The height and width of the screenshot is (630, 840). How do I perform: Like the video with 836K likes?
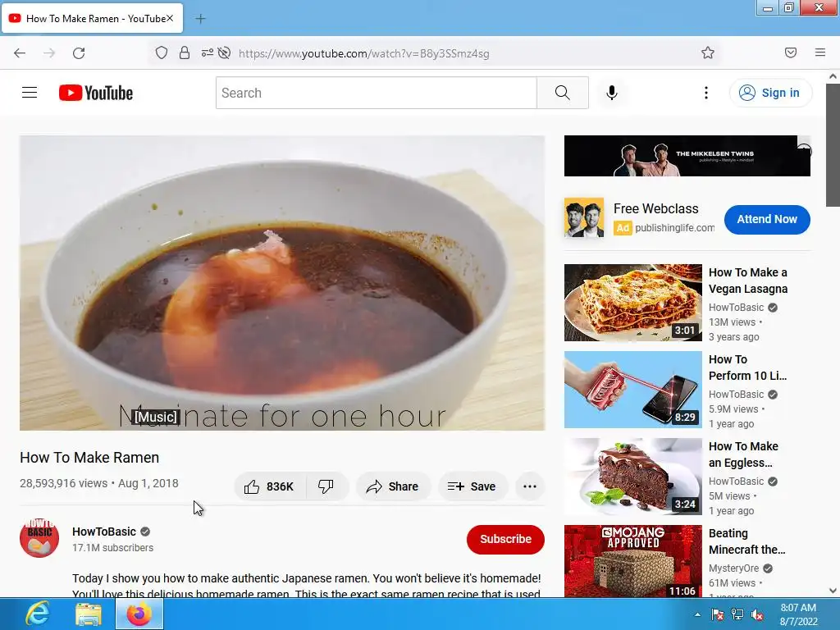(269, 486)
